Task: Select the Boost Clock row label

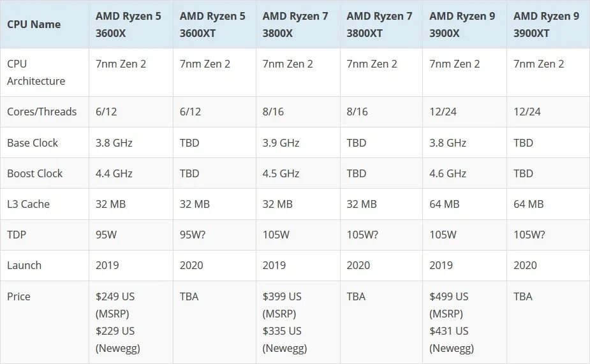Action: click(x=34, y=173)
